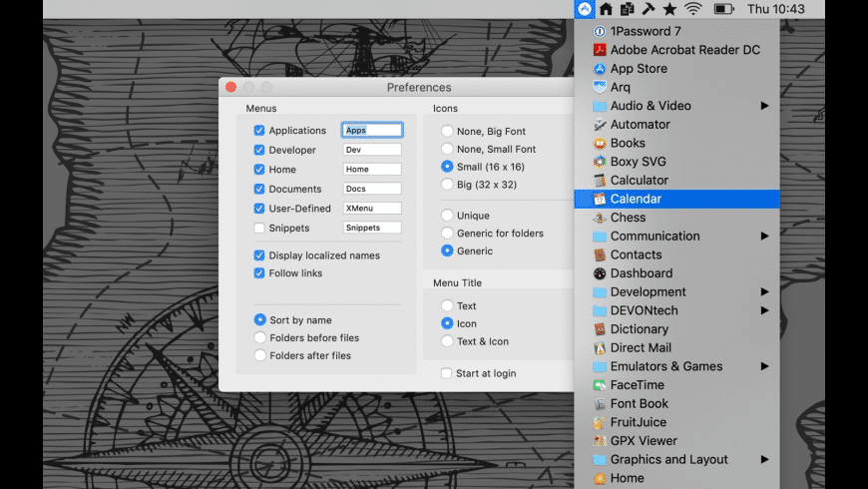Disable the User-Defined menu checkbox

[259, 209]
